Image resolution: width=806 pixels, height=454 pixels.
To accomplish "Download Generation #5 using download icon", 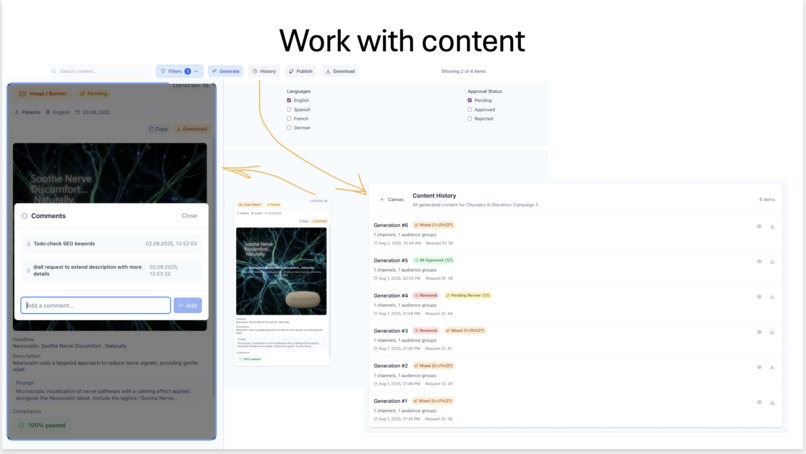I will coord(772,261).
